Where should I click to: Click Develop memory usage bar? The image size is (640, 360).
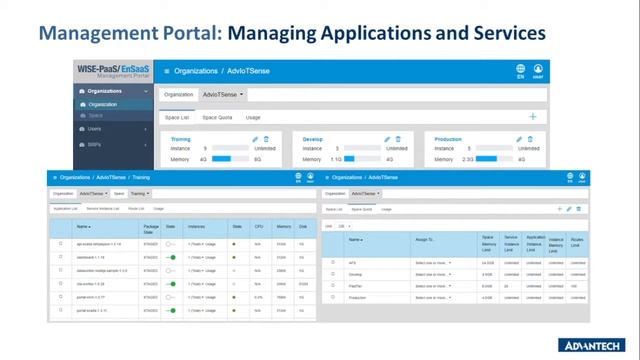coord(362,159)
